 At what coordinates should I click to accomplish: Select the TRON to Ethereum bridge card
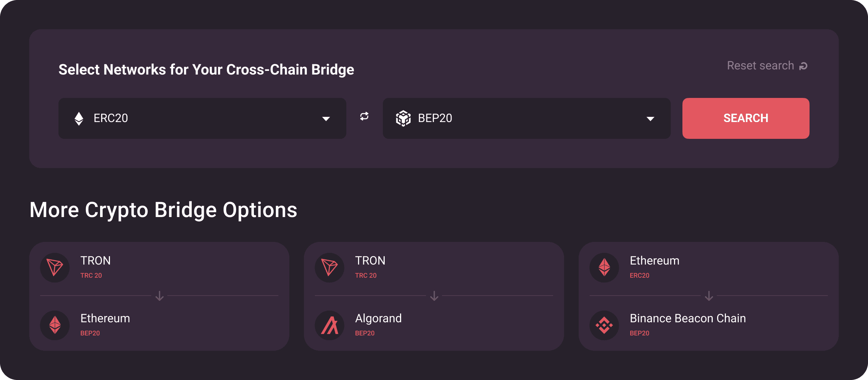tap(159, 296)
